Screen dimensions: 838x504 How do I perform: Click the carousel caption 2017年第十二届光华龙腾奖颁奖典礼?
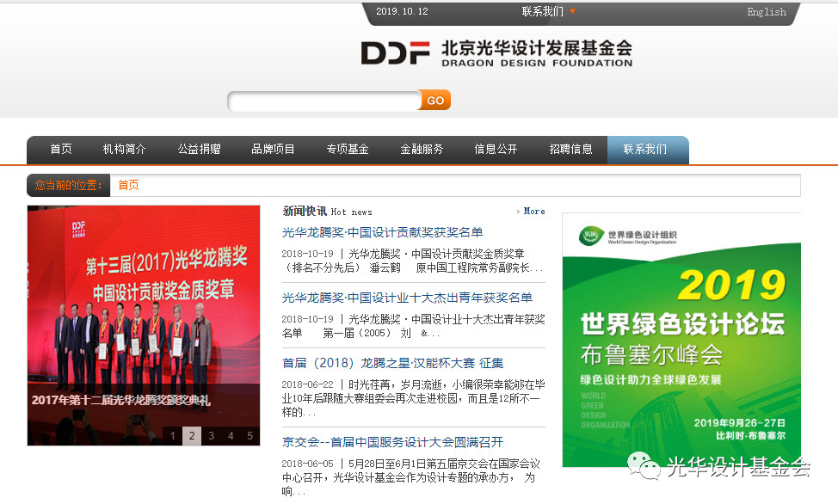[121, 400]
